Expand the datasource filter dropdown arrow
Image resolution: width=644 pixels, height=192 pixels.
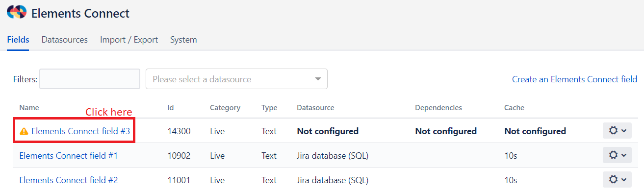click(x=318, y=79)
